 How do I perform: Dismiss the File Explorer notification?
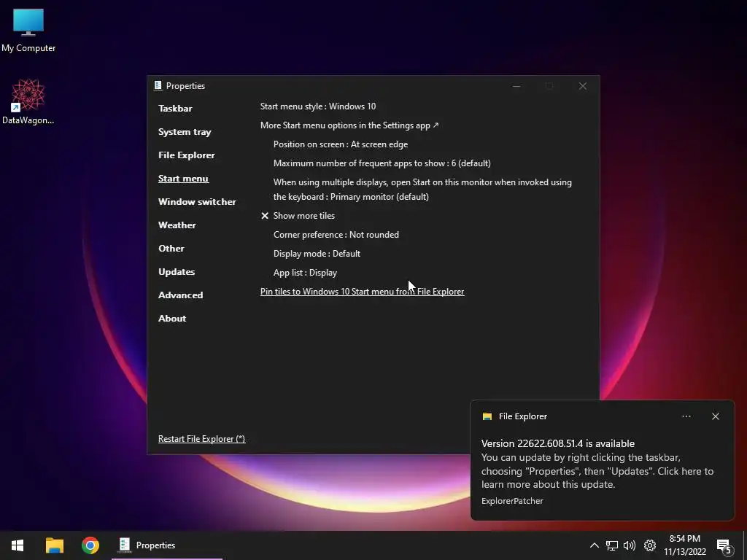(x=716, y=416)
